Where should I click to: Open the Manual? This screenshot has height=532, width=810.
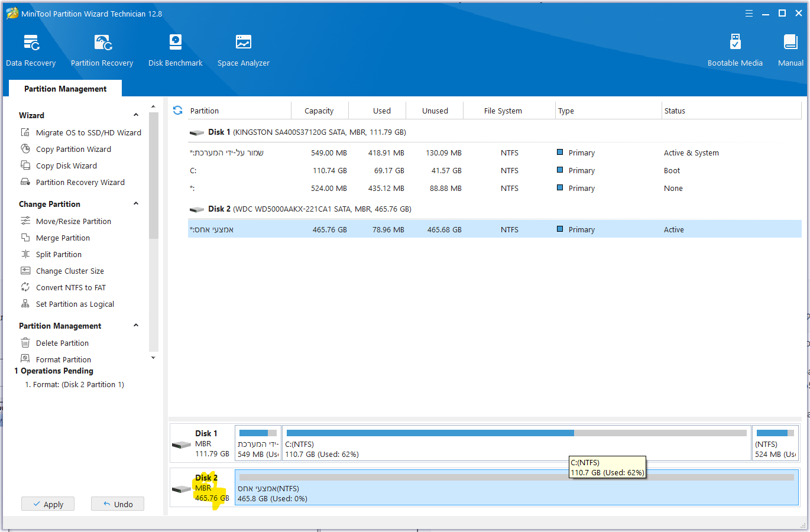point(790,50)
